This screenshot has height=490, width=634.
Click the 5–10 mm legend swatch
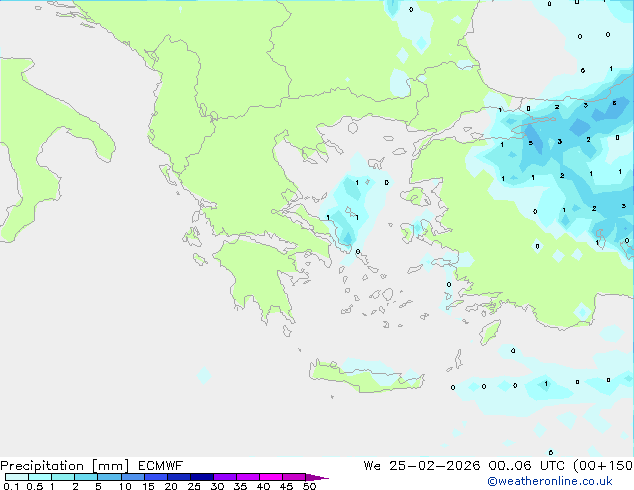tap(109, 477)
